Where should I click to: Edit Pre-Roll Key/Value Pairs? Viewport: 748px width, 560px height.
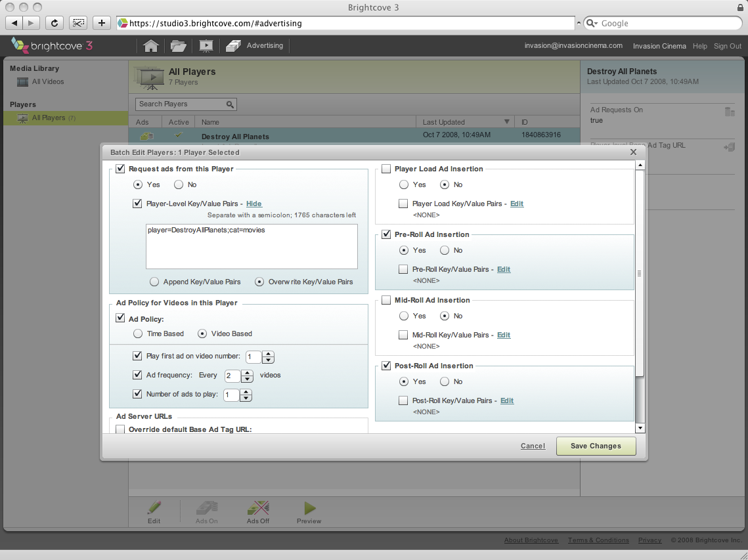click(x=504, y=270)
